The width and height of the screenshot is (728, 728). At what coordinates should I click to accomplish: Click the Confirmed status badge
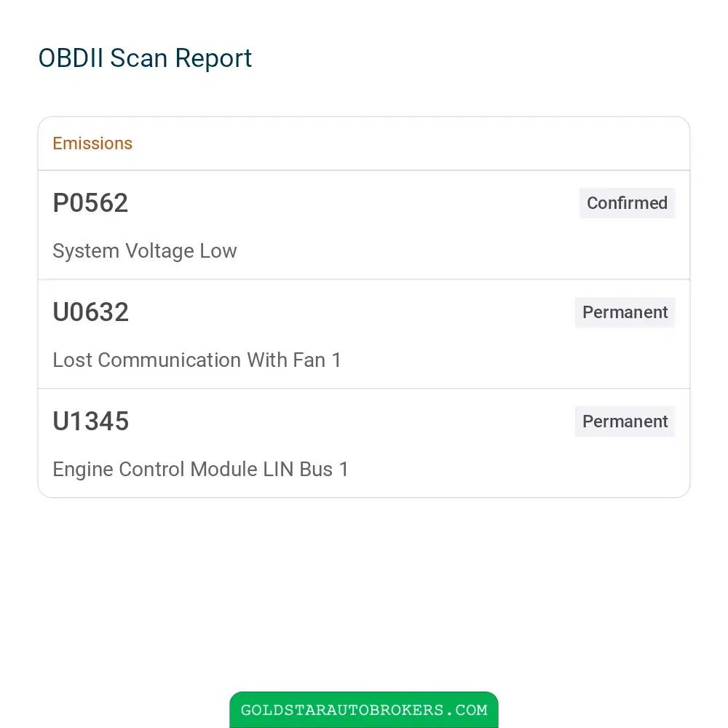628,203
